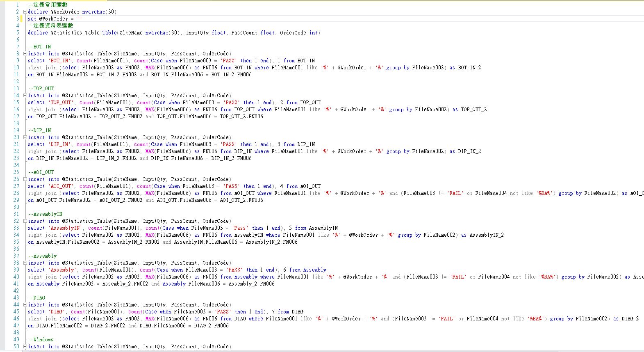Collapse the BOT_IN insert block on line 8
This screenshot has width=644, height=352.
25,54
